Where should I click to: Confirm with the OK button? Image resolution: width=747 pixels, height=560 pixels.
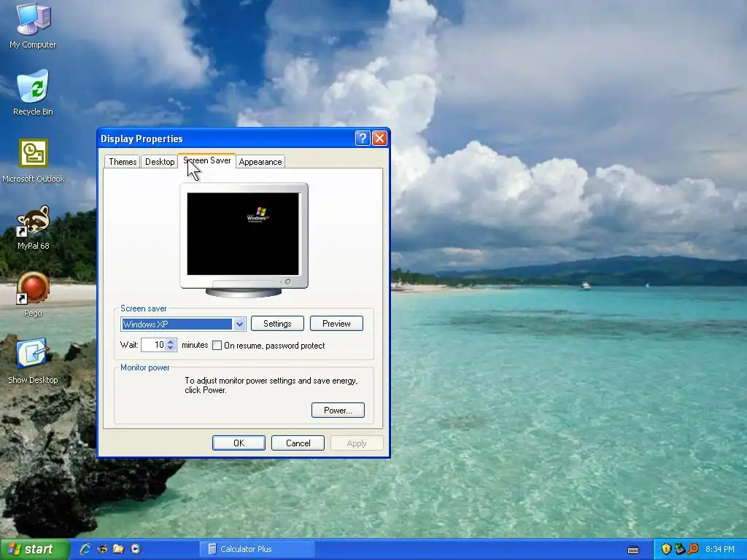tap(239, 443)
